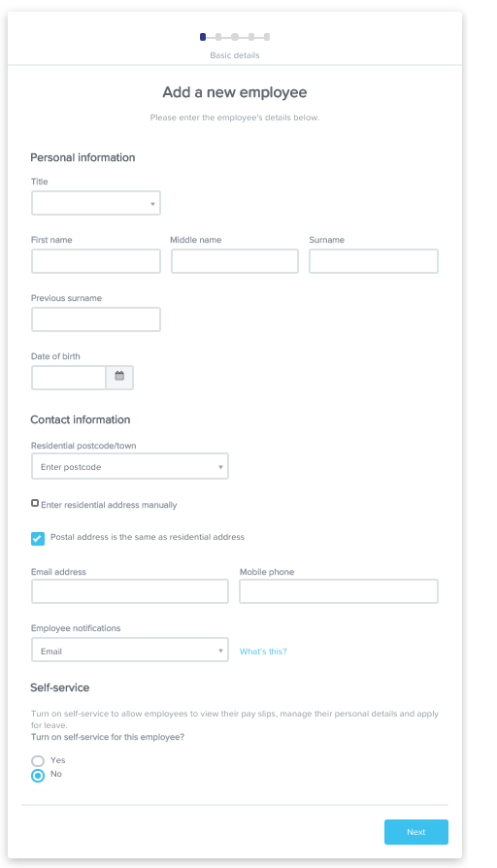This screenshot has width=497, height=868.
Task: Jump to the second wizard step dot
Action: click(x=218, y=37)
